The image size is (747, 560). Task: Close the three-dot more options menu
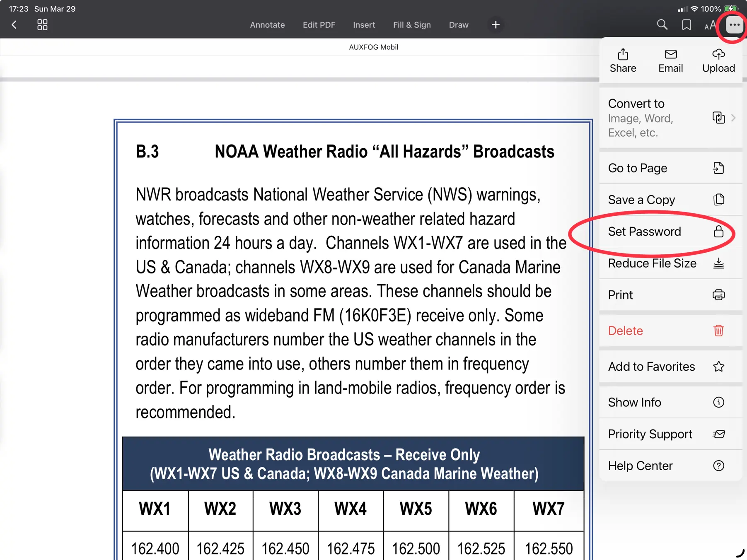coord(734,25)
